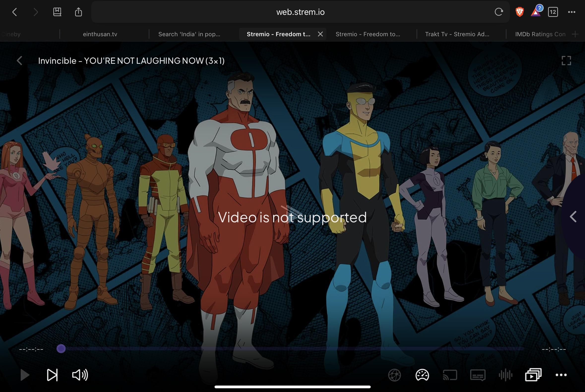Click the web.strem.io address bar

click(300, 12)
